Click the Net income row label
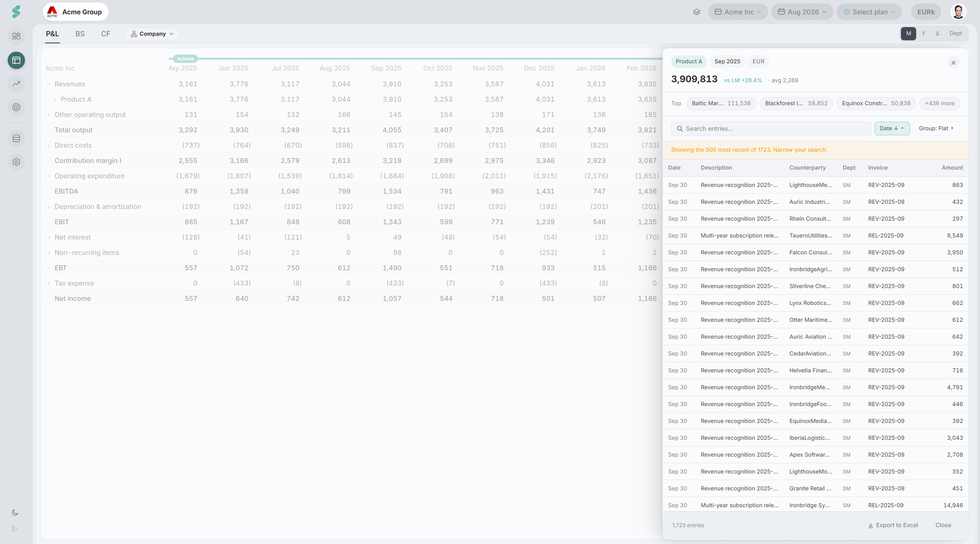The width and height of the screenshot is (980, 544). pyautogui.click(x=72, y=299)
